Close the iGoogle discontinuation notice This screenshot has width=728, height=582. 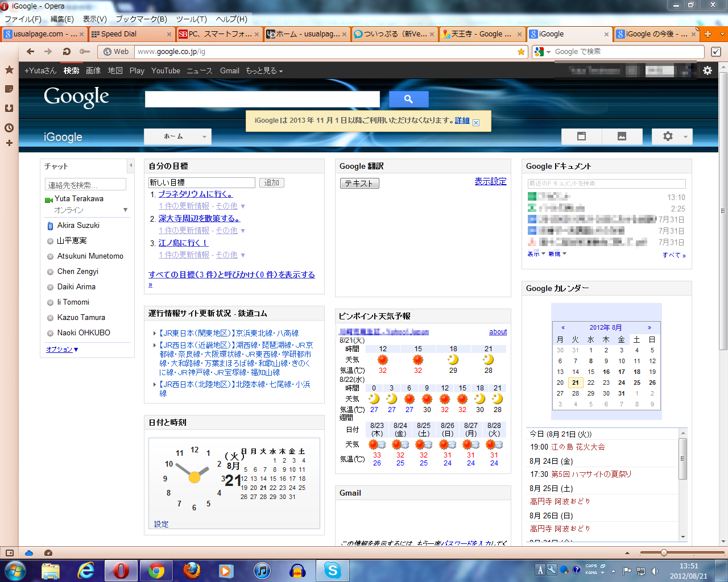click(x=476, y=122)
